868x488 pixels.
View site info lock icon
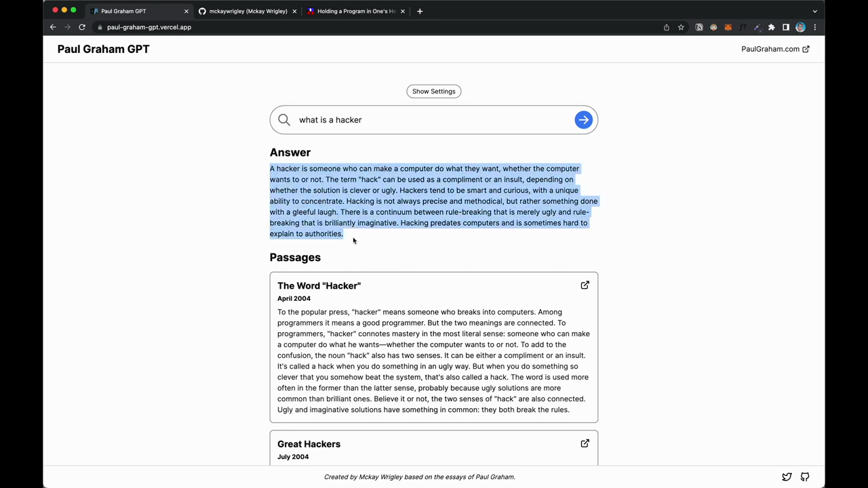click(100, 27)
